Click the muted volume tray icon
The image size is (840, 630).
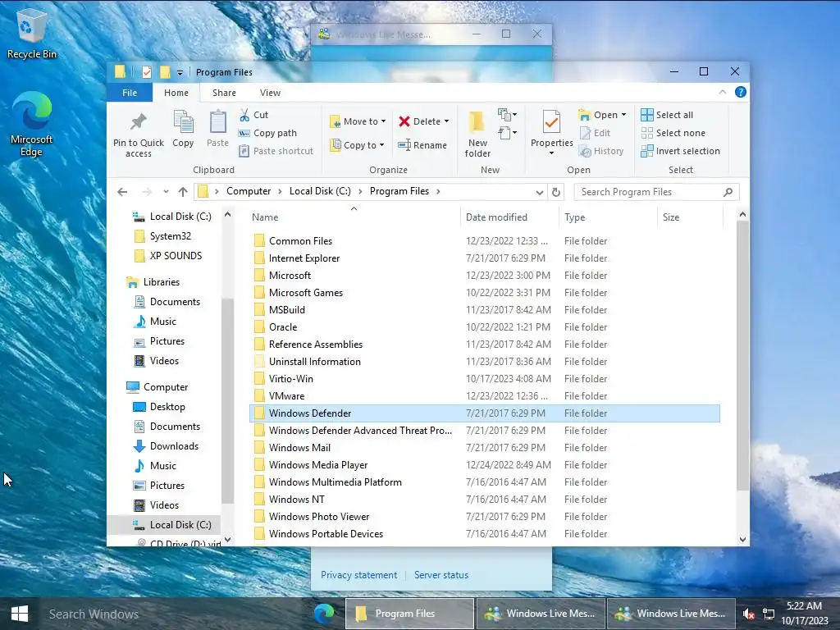749,614
